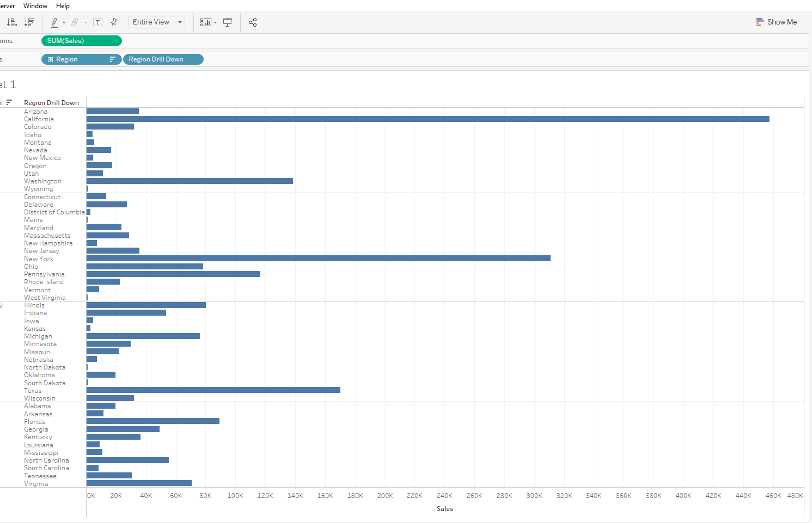Click the Virginia row label
The width and height of the screenshot is (812, 523).
pyautogui.click(x=36, y=484)
